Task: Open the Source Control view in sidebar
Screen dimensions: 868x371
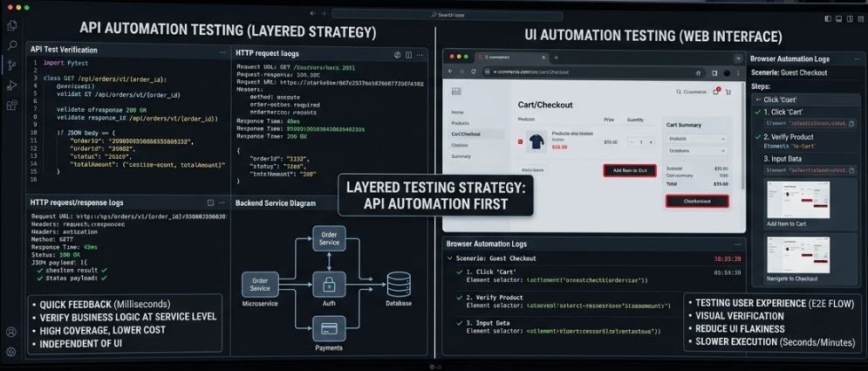Action: tap(11, 65)
